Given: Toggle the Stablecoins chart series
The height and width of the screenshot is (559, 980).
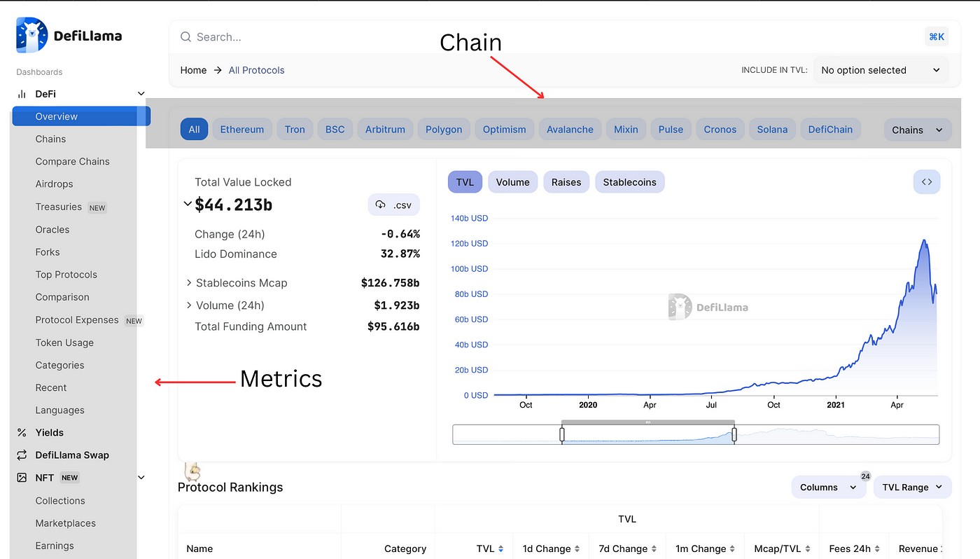Looking at the screenshot, I should (630, 182).
